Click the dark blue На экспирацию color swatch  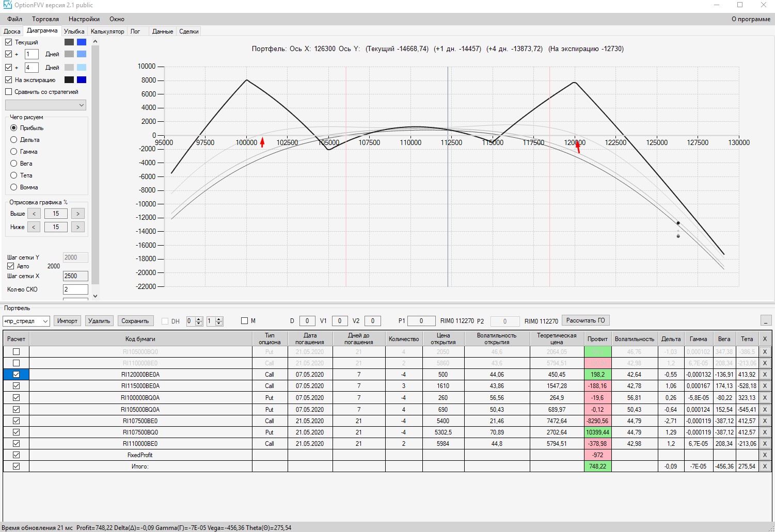pyautogui.click(x=82, y=80)
